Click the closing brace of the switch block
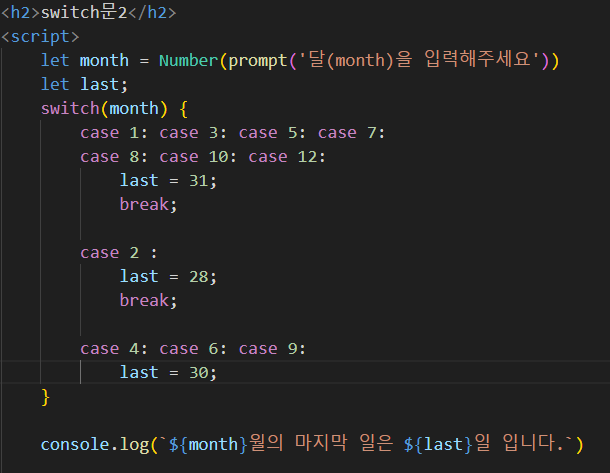 click(x=46, y=397)
